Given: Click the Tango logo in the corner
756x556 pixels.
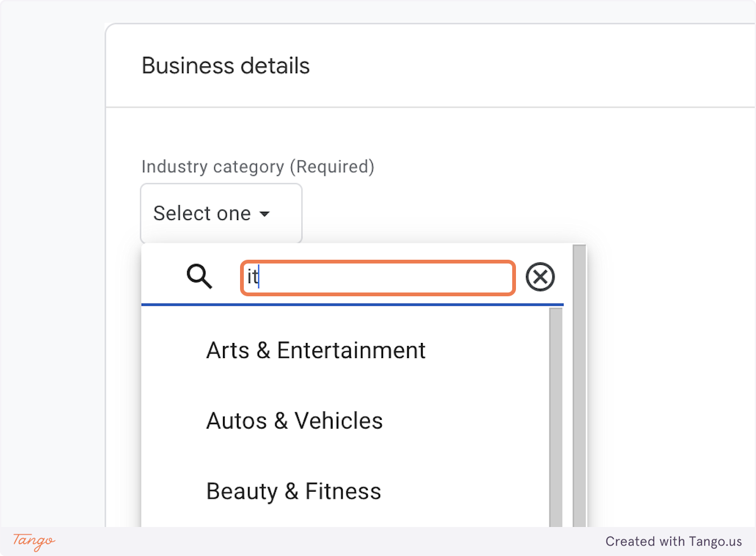Looking at the screenshot, I should point(33,541).
